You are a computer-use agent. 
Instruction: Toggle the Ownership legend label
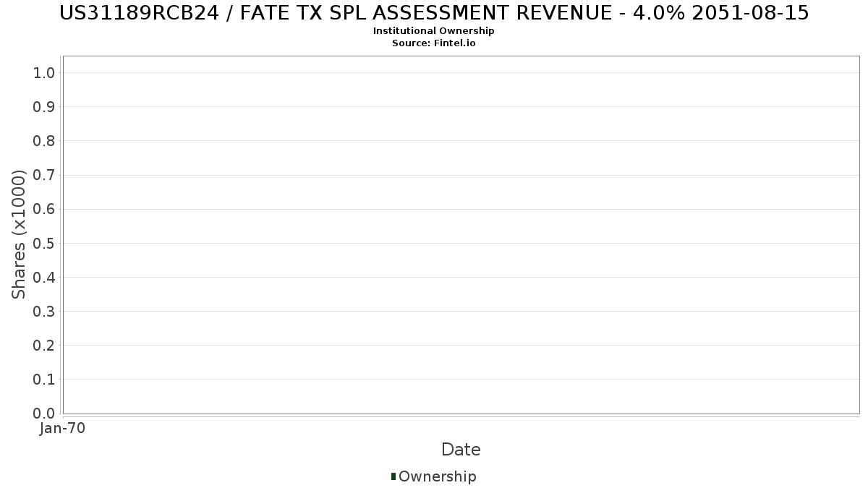click(437, 476)
